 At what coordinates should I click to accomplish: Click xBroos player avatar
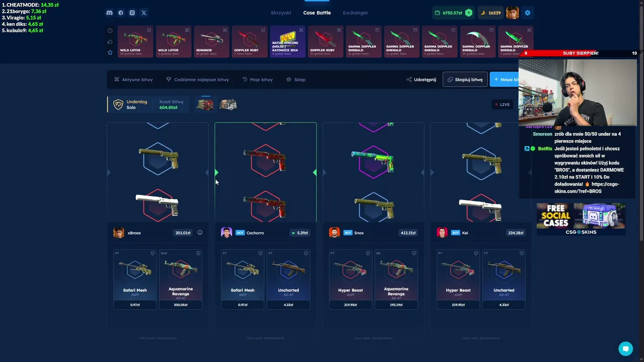click(x=119, y=233)
